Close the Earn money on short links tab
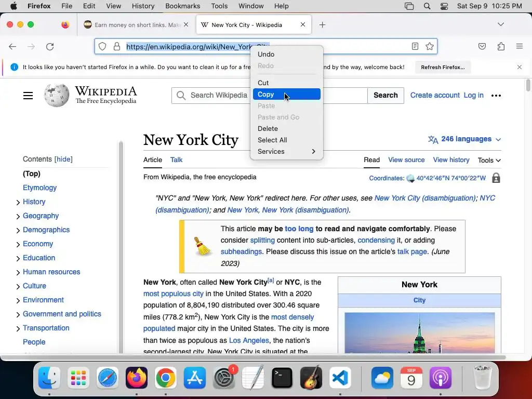Viewport: 532px width, 399px height. [x=186, y=25]
